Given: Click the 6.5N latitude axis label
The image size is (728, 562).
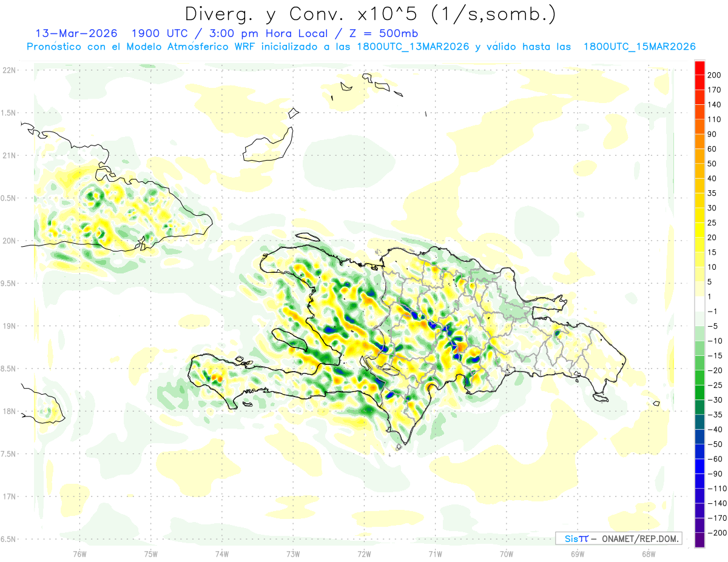Looking at the screenshot, I should coord(8,539).
